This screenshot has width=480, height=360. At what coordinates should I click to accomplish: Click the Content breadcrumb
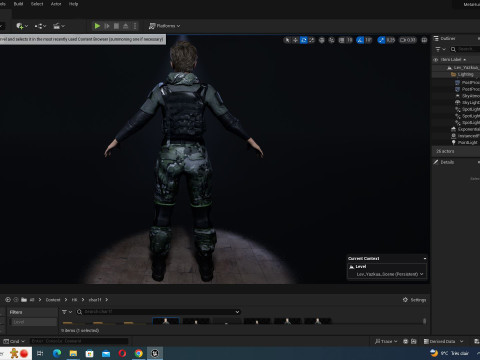(53, 300)
